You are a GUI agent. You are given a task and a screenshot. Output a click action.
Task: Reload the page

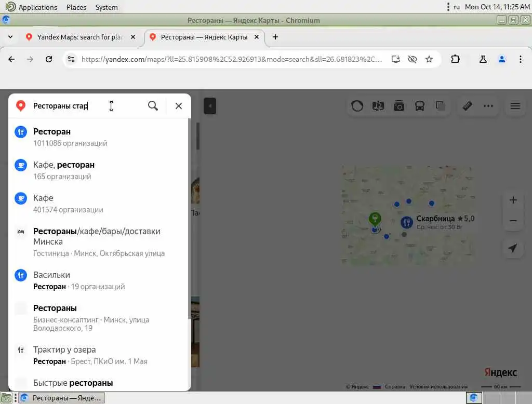49,59
